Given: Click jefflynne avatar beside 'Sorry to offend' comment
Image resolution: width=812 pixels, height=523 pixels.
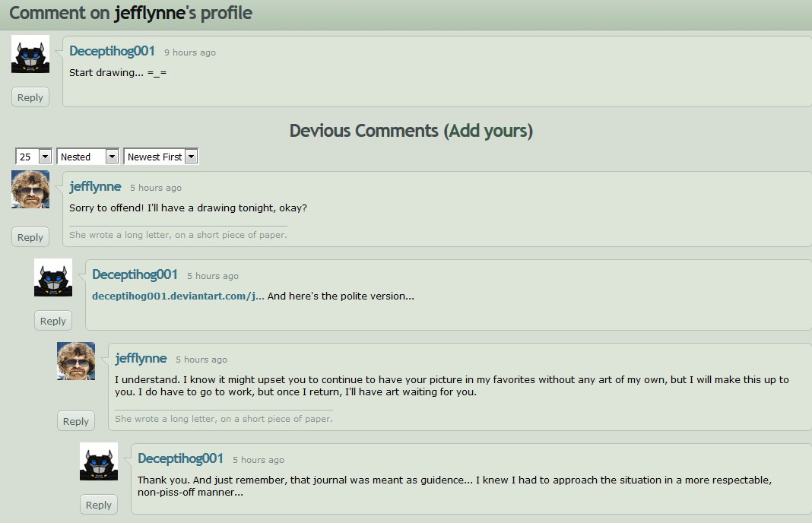Looking at the screenshot, I should [x=30, y=189].
